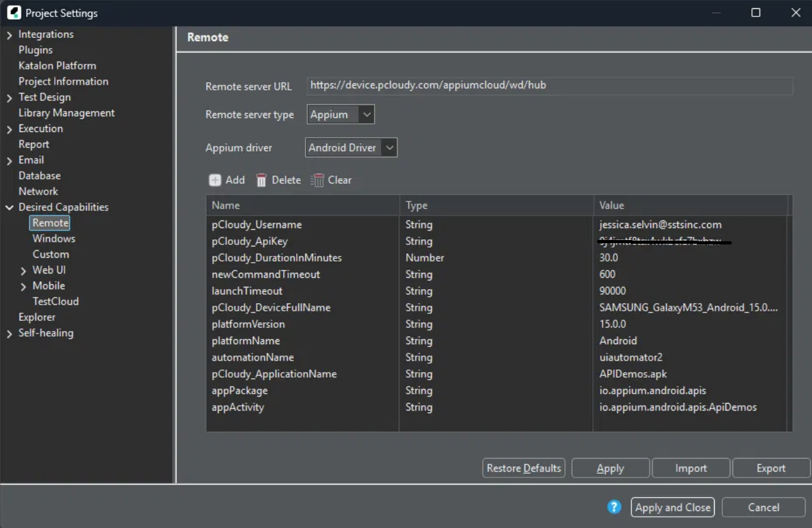
Task: Open Project Information settings
Action: [x=63, y=81]
